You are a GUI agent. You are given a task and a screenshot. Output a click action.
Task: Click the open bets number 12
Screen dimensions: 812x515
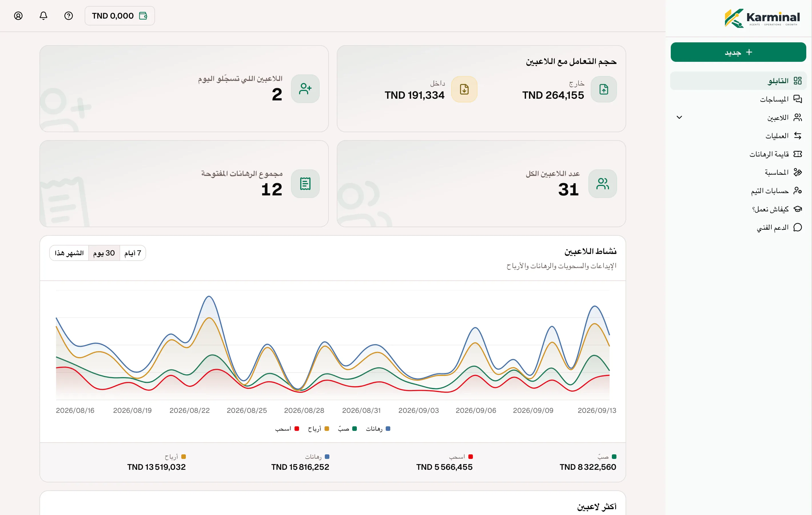coord(271,189)
